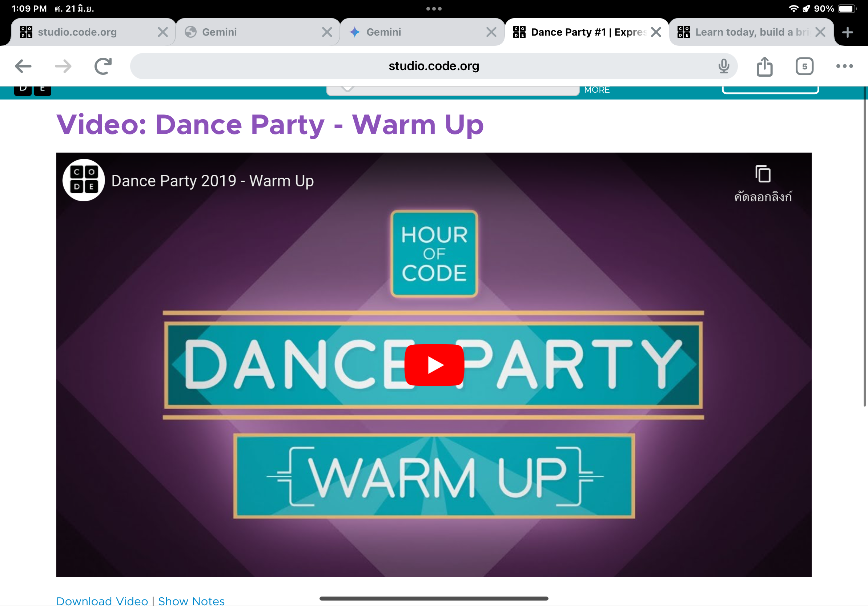Image resolution: width=868 pixels, height=606 pixels.
Task: Tap the browser back arrow
Action: [x=23, y=66]
